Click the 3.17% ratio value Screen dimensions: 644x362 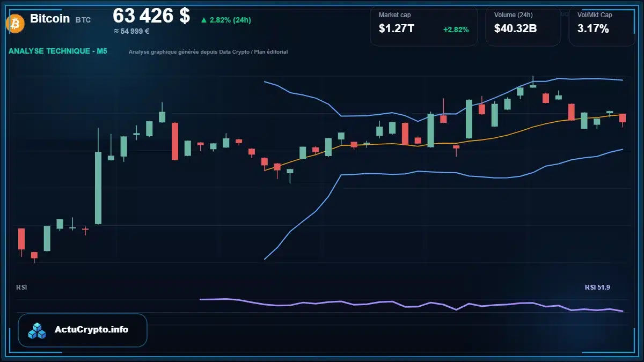click(x=593, y=29)
